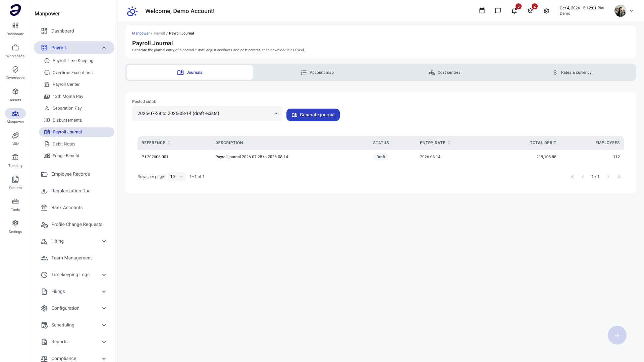Change the rows per page dropdown
644x362 pixels.
click(x=176, y=177)
